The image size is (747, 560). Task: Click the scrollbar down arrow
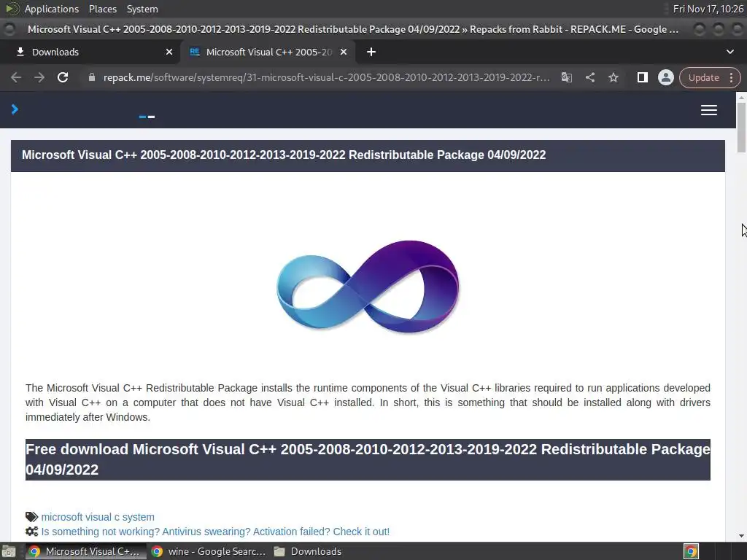pos(741,536)
